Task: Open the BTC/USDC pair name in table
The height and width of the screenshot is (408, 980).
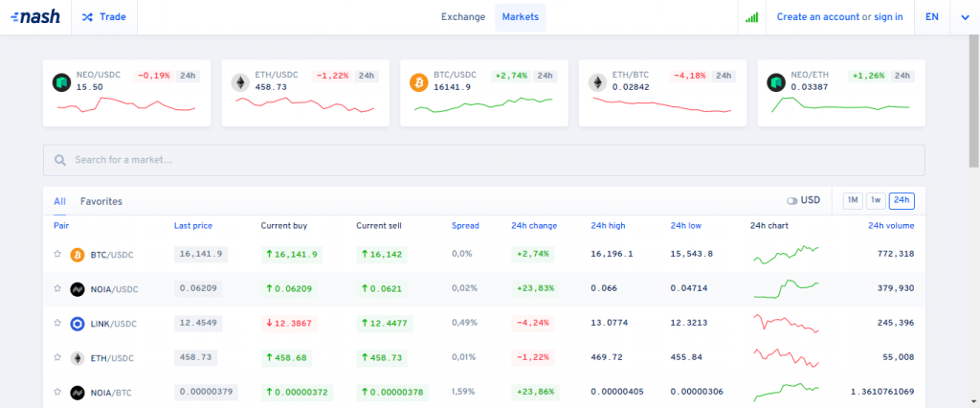Action: point(112,255)
